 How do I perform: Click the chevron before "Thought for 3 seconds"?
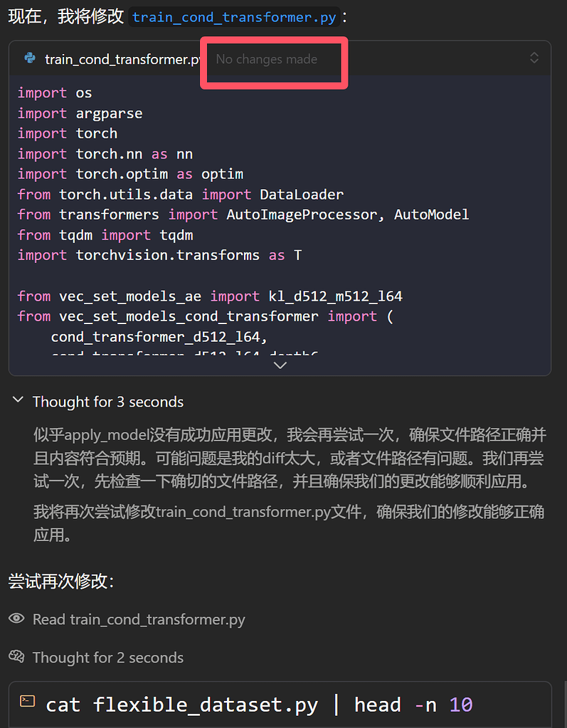tap(17, 400)
